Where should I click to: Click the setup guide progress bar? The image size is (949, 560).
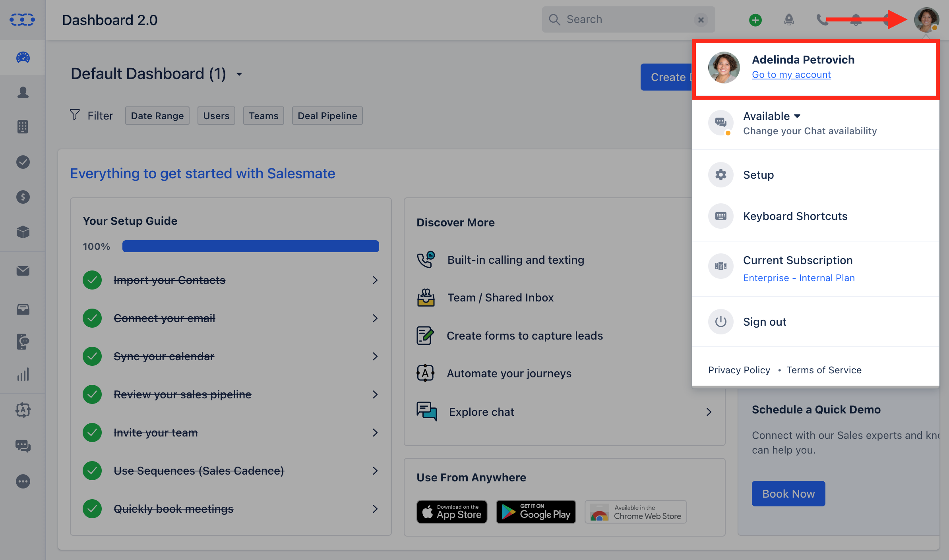tap(250, 246)
